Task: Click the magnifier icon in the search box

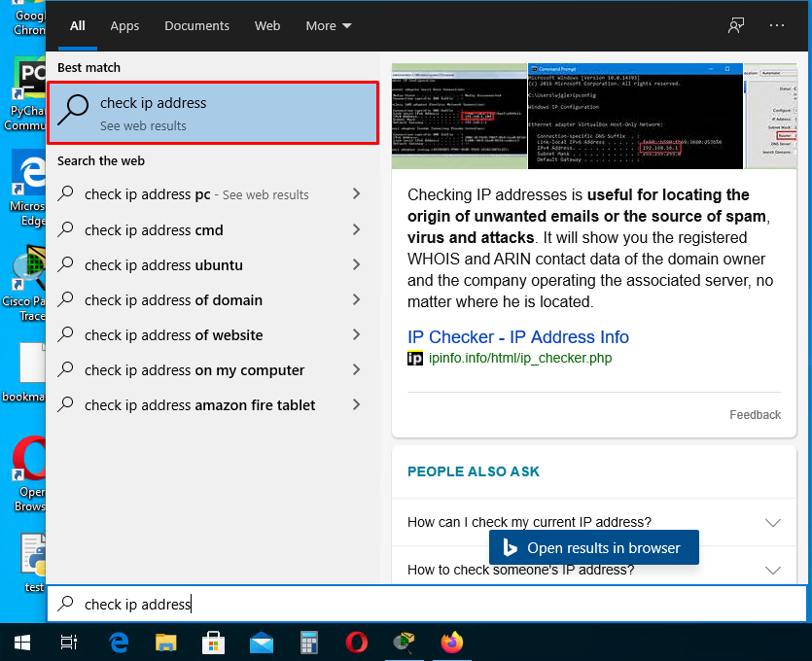Action: [x=65, y=604]
